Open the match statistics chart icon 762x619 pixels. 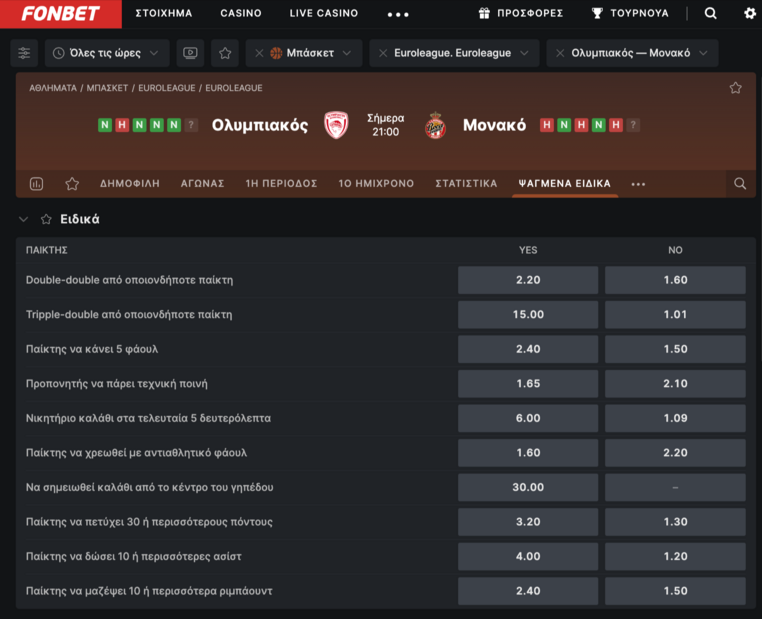(36, 184)
